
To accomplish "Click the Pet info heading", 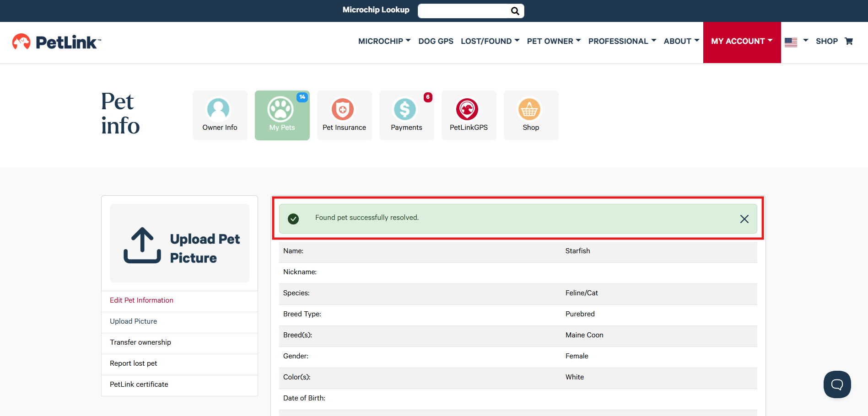I will tap(120, 113).
